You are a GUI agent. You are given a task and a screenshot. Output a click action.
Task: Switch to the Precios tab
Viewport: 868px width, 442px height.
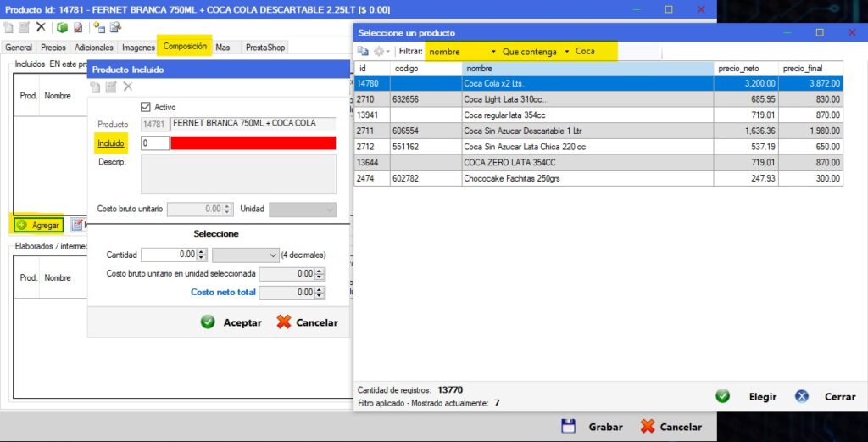tap(53, 48)
